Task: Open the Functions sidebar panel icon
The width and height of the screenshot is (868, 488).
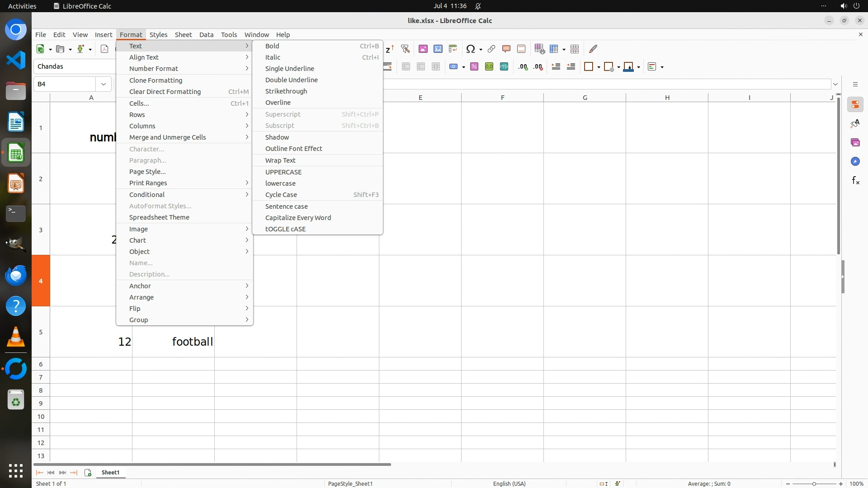Action: (855, 181)
